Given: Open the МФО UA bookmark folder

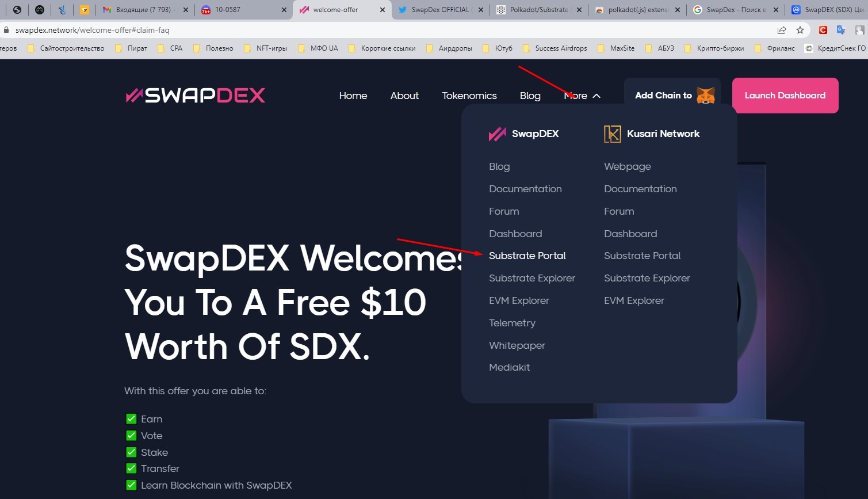Looking at the screenshot, I should coord(318,48).
